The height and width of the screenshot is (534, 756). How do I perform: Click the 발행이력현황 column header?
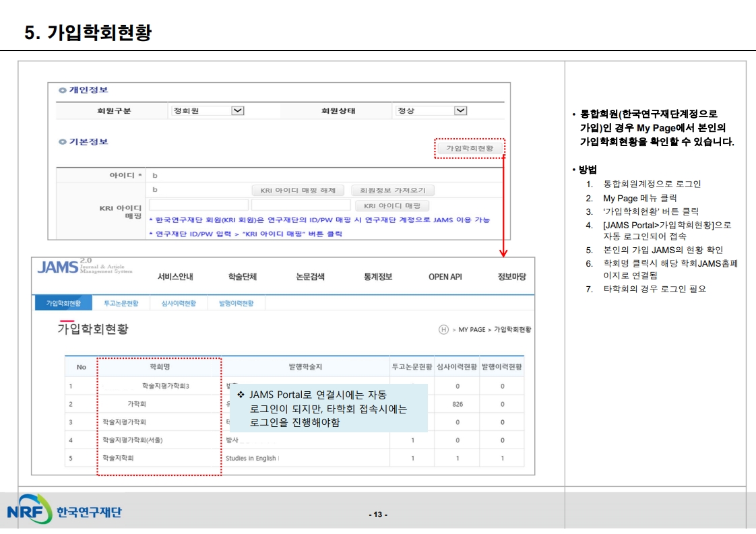click(x=501, y=367)
